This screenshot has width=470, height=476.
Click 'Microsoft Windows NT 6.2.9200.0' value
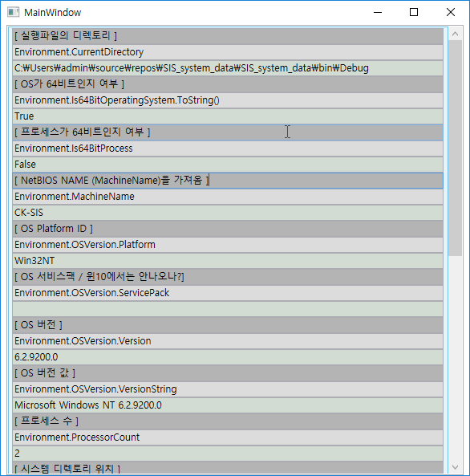click(228, 405)
